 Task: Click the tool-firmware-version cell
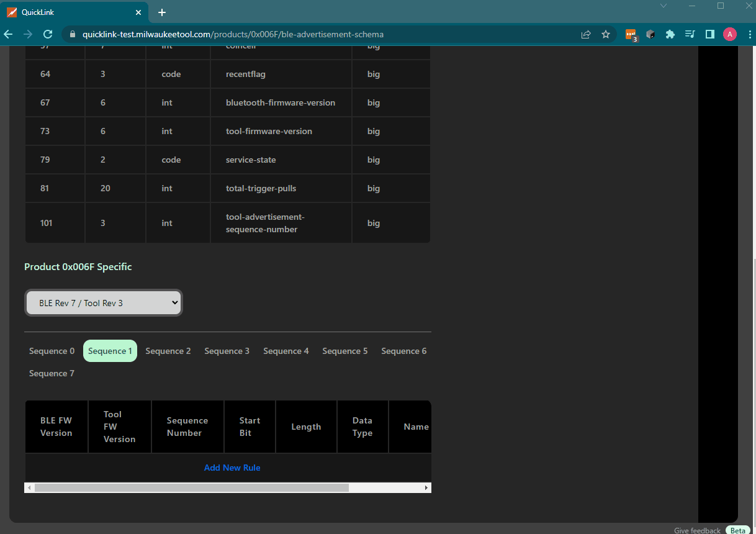point(281,131)
